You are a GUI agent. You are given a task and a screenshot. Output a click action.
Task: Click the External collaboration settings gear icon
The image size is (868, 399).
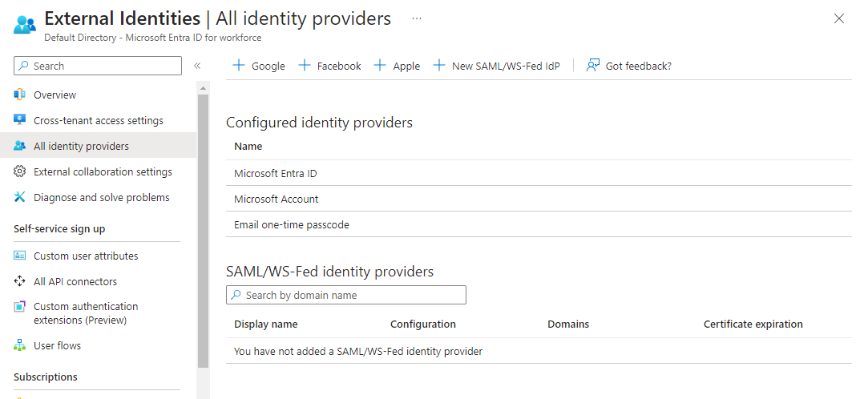(x=20, y=171)
